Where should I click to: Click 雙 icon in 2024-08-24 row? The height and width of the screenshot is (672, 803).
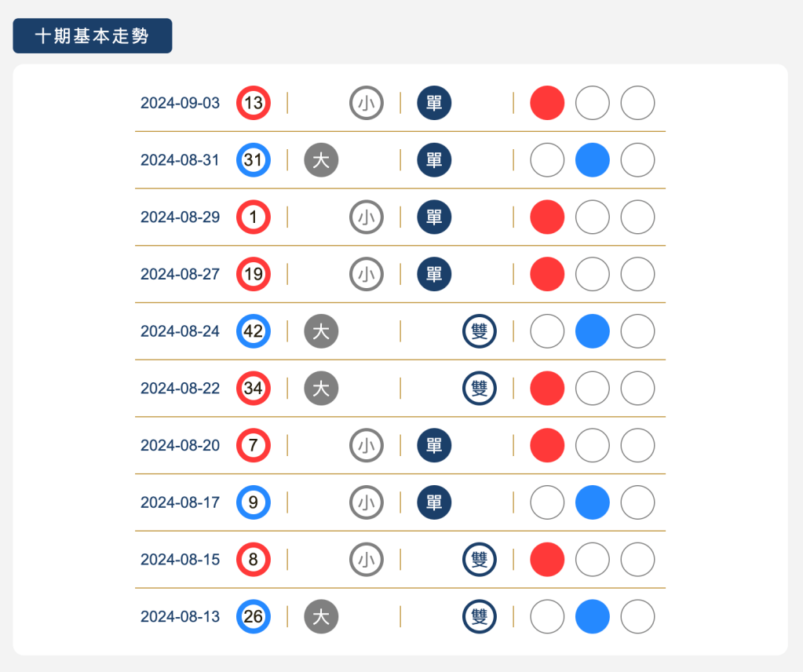click(480, 331)
